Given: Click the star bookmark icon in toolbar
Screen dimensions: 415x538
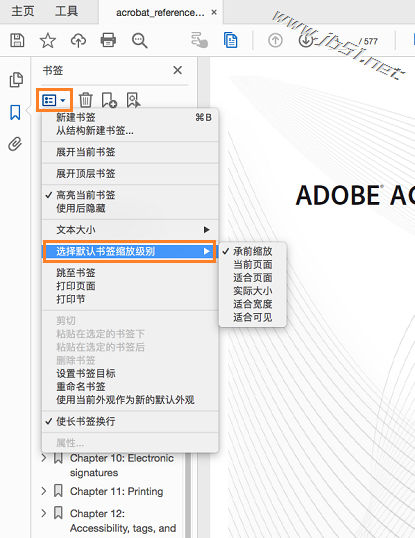Looking at the screenshot, I should [48, 40].
